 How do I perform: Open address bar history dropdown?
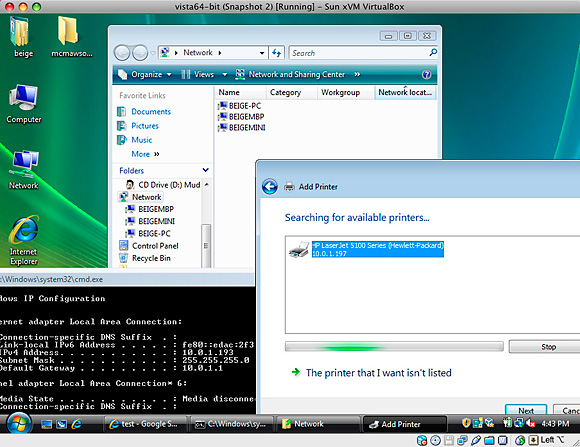pos(262,53)
